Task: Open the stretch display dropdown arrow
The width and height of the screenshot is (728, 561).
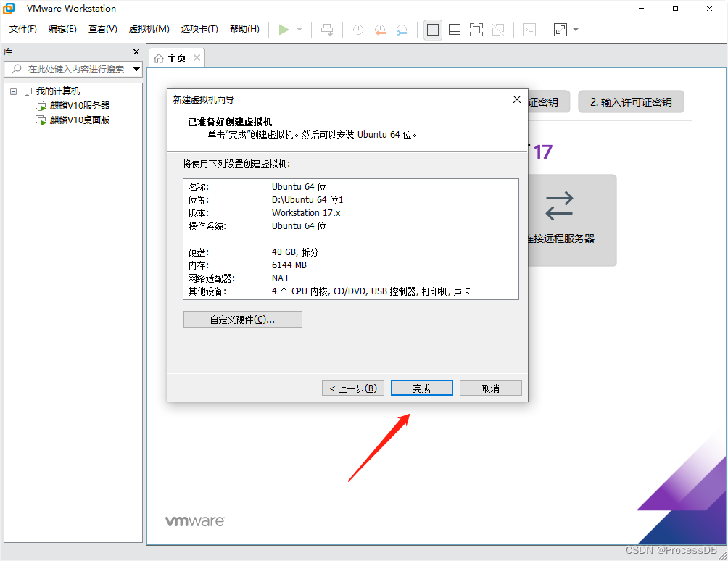Action: 576,30
